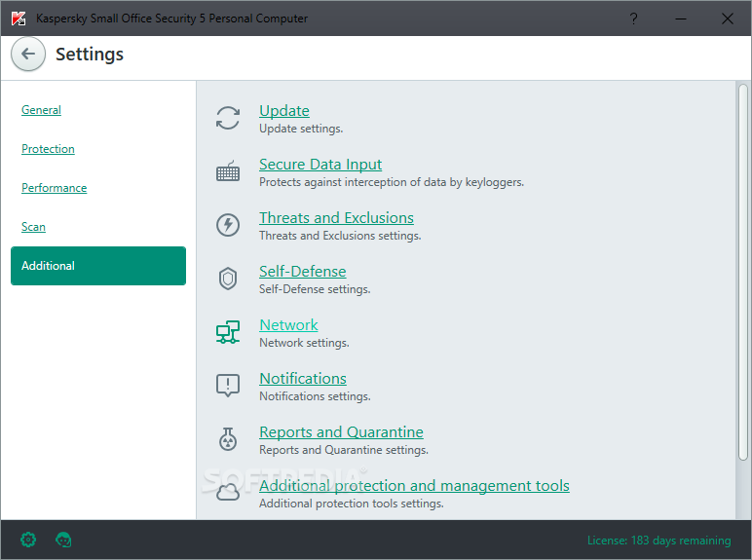Click the cloud icon for additional tools
Viewport: 752px width, 560px height.
pos(228,492)
